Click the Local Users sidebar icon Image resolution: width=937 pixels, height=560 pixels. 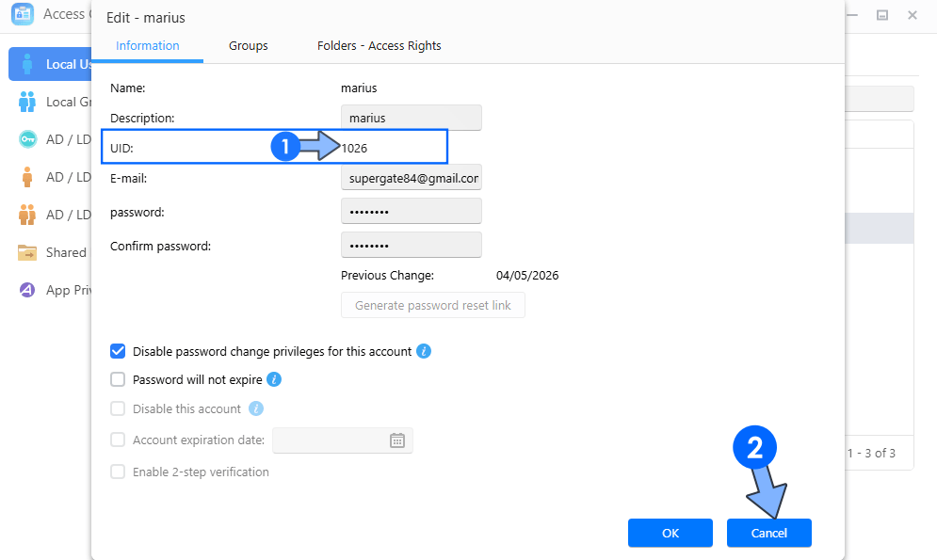pyautogui.click(x=27, y=64)
